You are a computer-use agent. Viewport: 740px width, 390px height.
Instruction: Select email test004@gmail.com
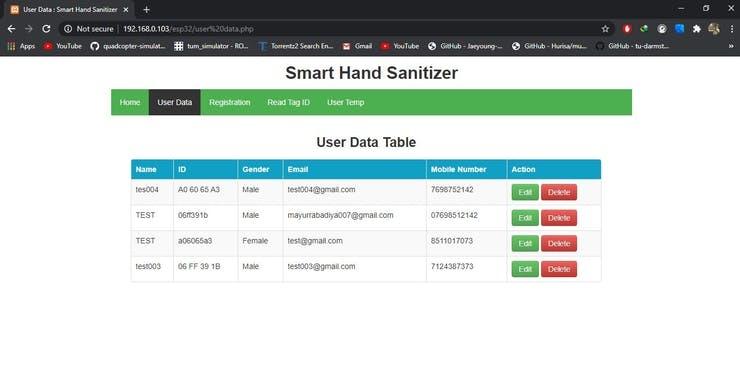tap(321, 189)
